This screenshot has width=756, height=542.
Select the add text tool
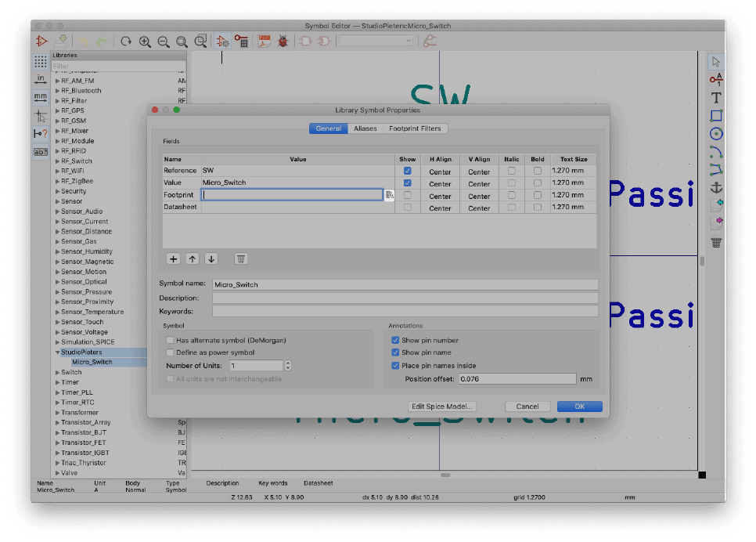coord(716,98)
